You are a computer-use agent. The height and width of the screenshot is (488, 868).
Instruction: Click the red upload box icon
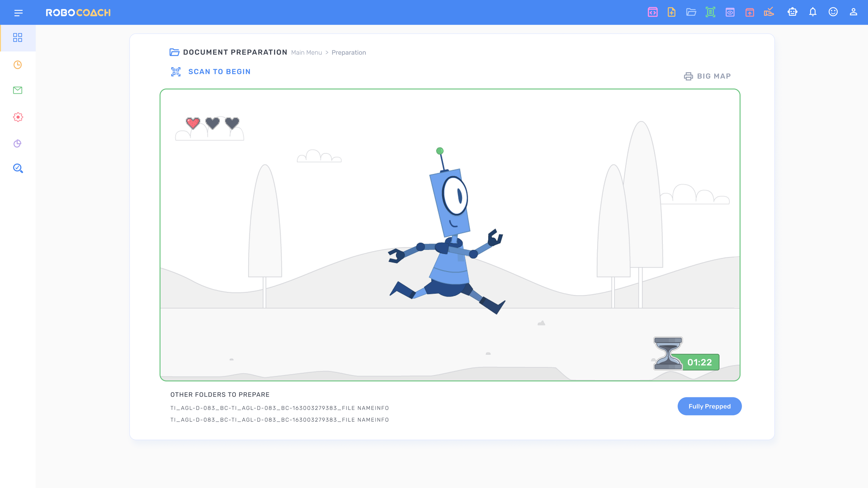point(750,12)
